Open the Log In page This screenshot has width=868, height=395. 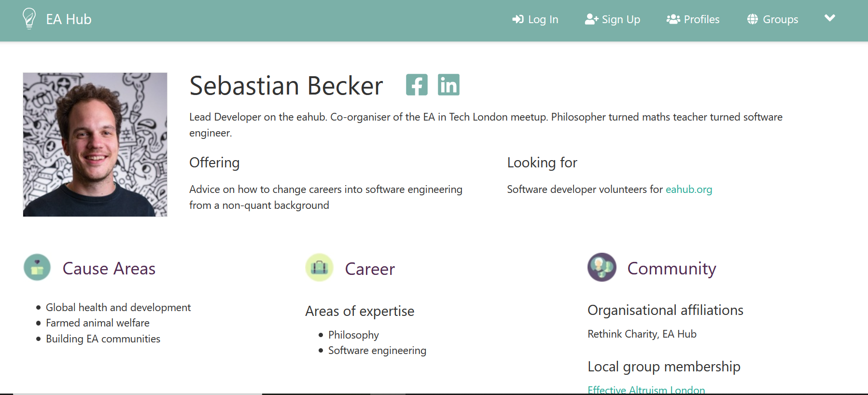coord(535,19)
